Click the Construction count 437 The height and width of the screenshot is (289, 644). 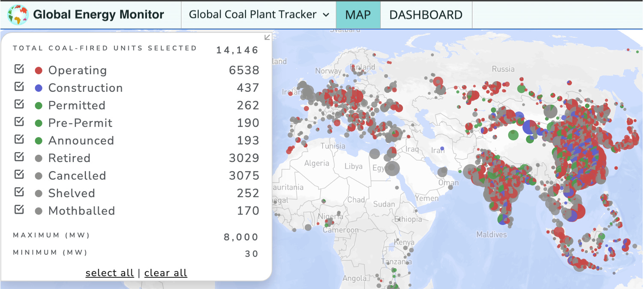248,88
